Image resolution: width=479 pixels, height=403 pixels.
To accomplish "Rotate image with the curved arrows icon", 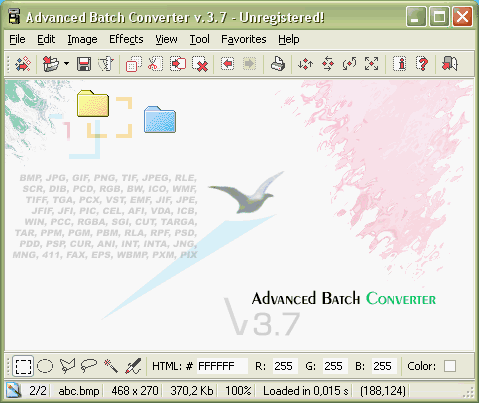I will (349, 64).
